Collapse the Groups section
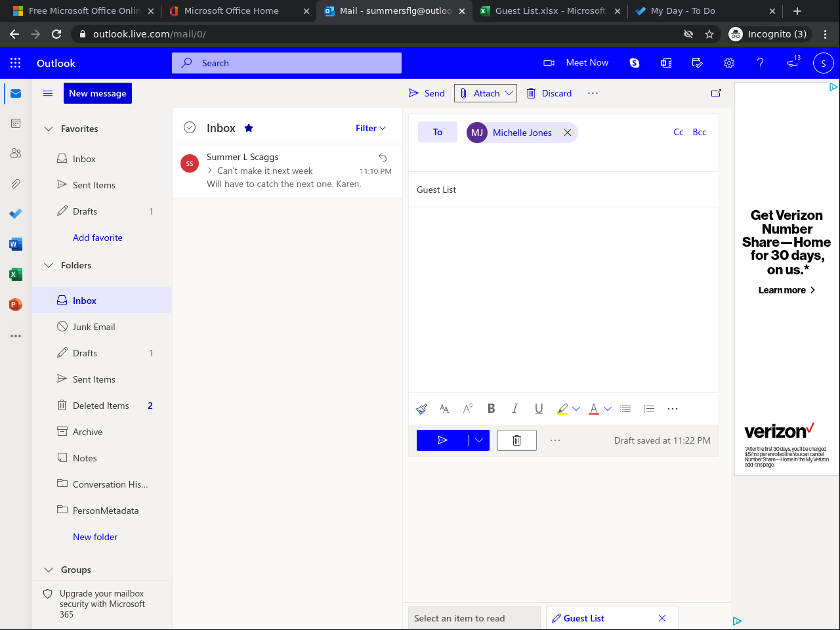Image resolution: width=840 pixels, height=630 pixels. [49, 570]
